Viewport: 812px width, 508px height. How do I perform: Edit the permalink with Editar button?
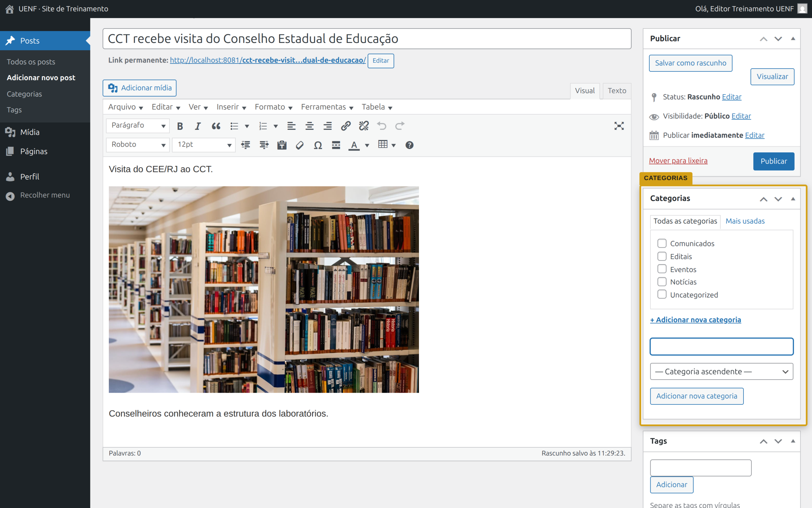(381, 61)
